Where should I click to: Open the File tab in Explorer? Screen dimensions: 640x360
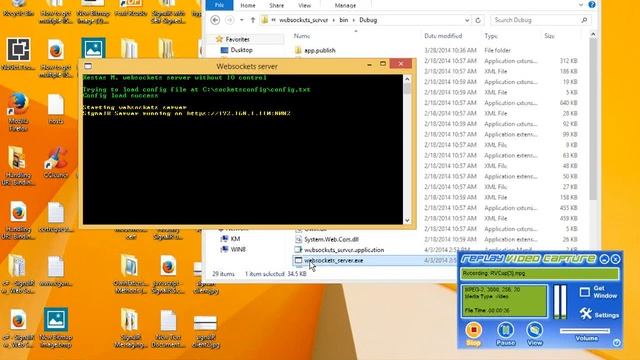click(x=219, y=5)
